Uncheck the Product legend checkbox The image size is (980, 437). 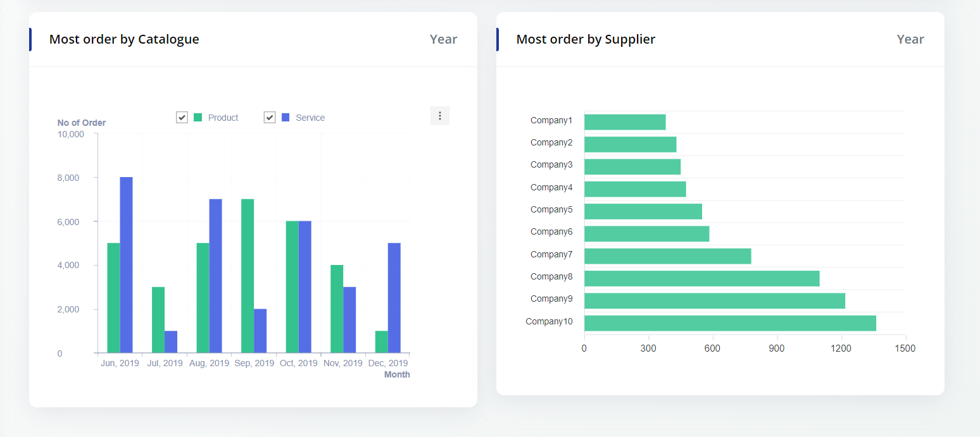point(182,118)
